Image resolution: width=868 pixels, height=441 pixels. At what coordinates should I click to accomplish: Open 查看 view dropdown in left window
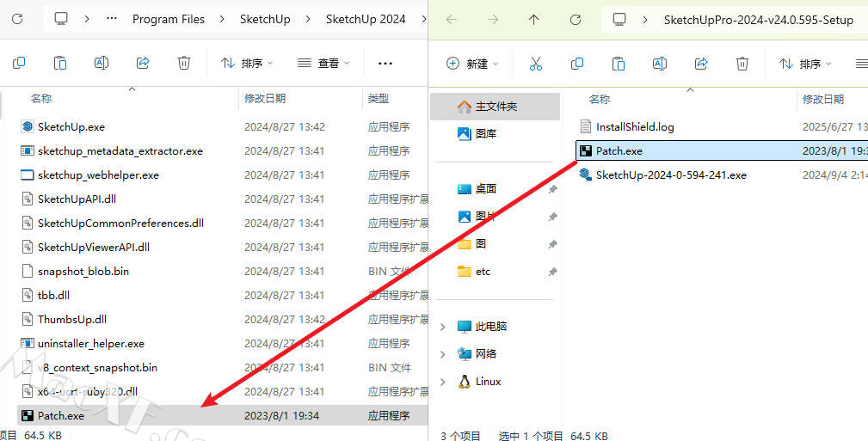coord(323,63)
